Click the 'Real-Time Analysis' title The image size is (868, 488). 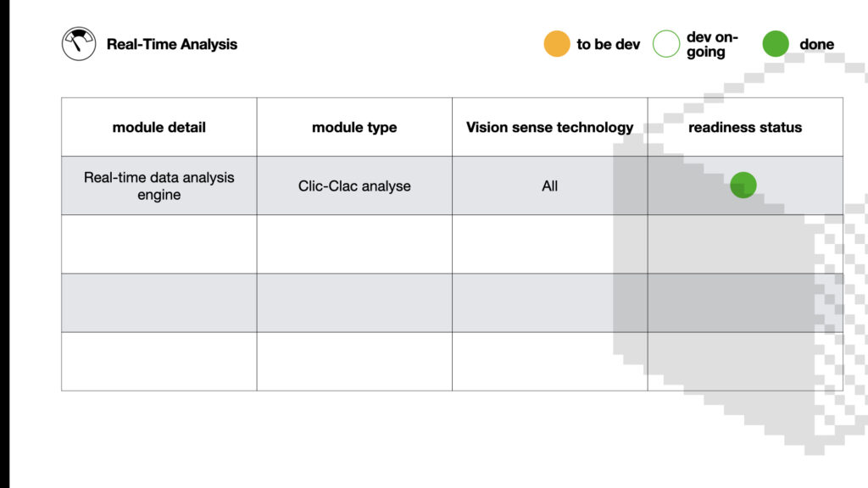[171, 44]
